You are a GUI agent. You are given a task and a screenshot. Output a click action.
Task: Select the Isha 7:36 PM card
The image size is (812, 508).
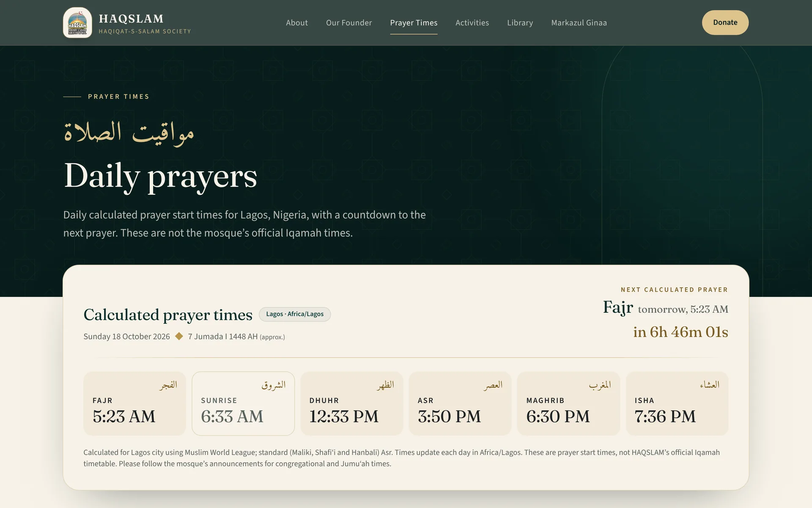pyautogui.click(x=677, y=403)
